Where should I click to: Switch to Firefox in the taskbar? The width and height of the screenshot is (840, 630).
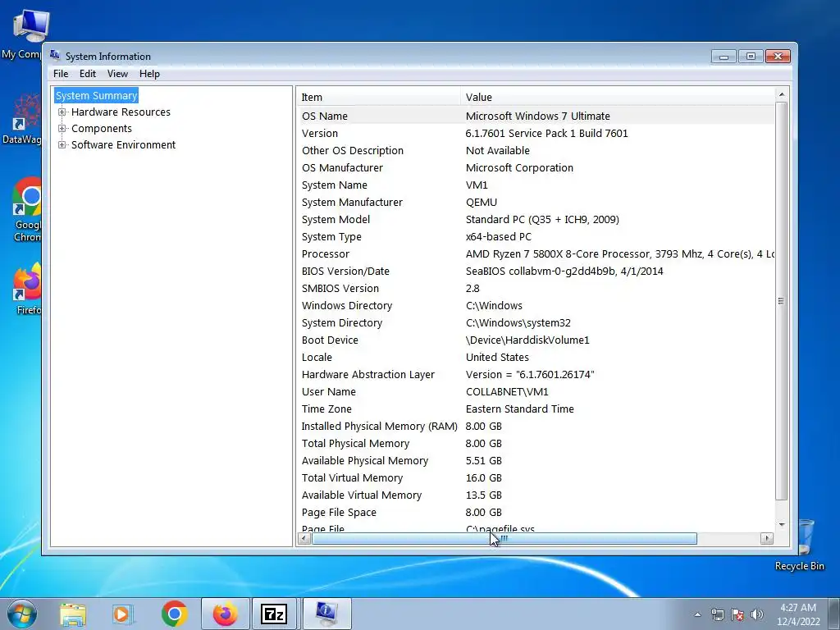point(226,614)
